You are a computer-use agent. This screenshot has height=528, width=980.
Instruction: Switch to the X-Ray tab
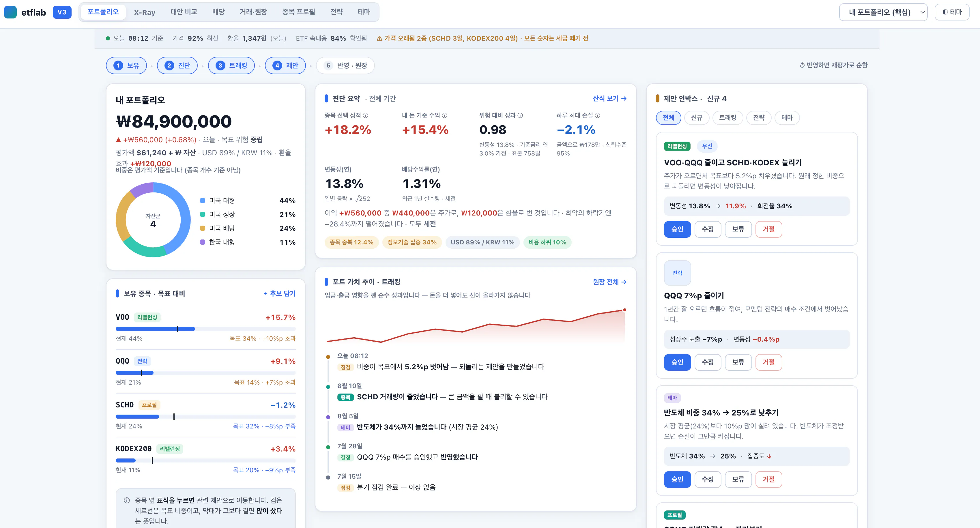click(145, 12)
